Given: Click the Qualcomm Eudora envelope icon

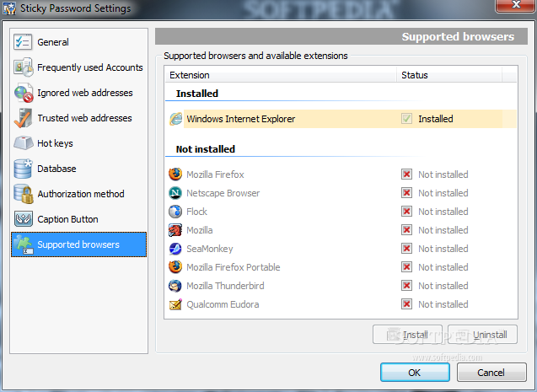Looking at the screenshot, I should (175, 304).
